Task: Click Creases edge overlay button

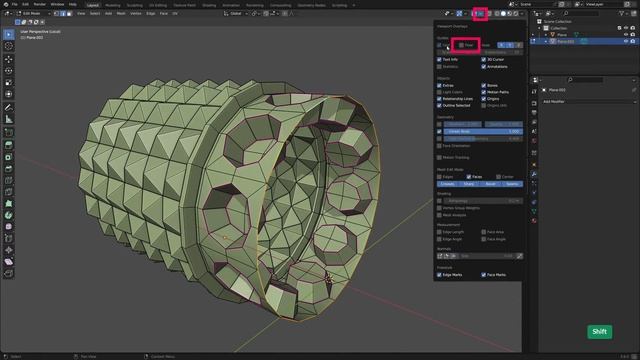Action: [x=447, y=184]
